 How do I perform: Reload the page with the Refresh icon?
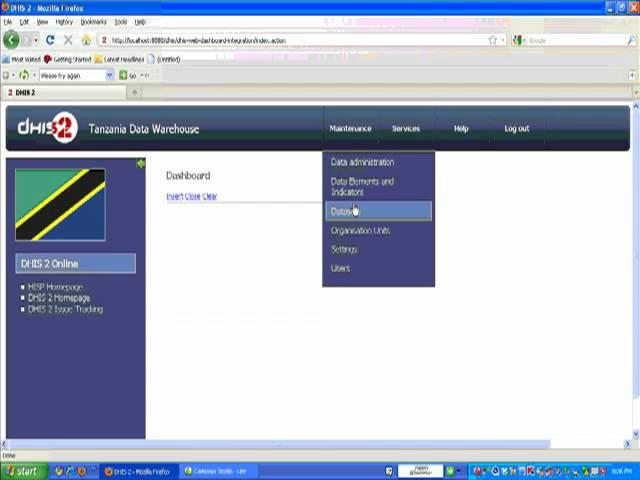[x=50, y=40]
